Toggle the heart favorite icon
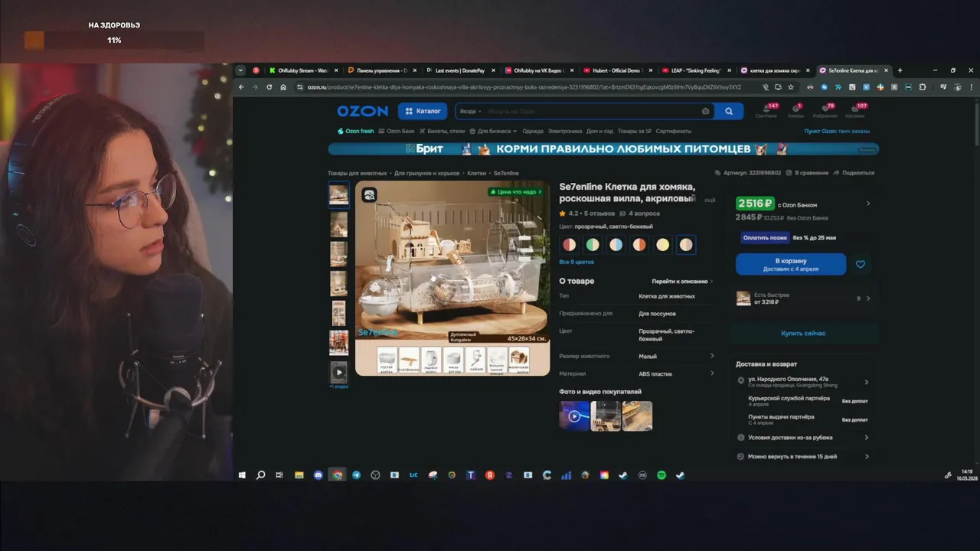 coord(861,264)
